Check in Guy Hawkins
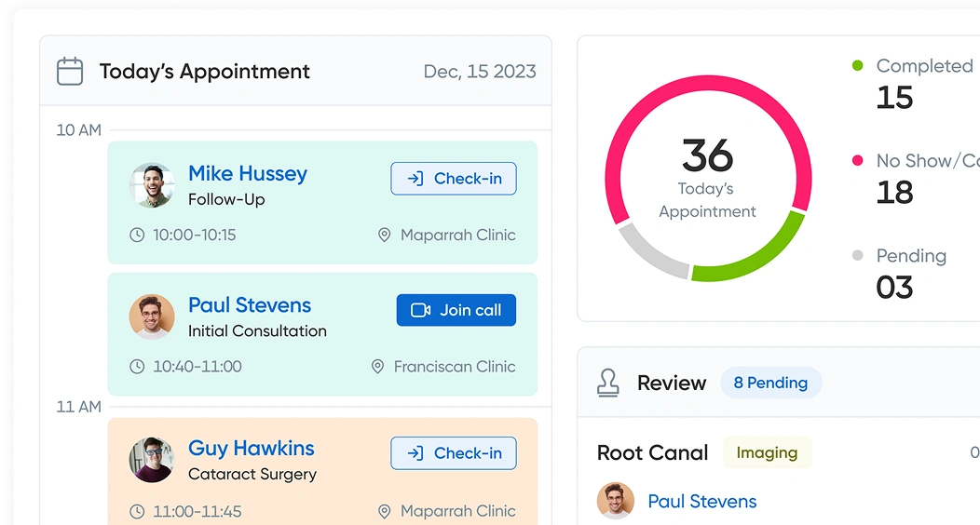 [454, 453]
